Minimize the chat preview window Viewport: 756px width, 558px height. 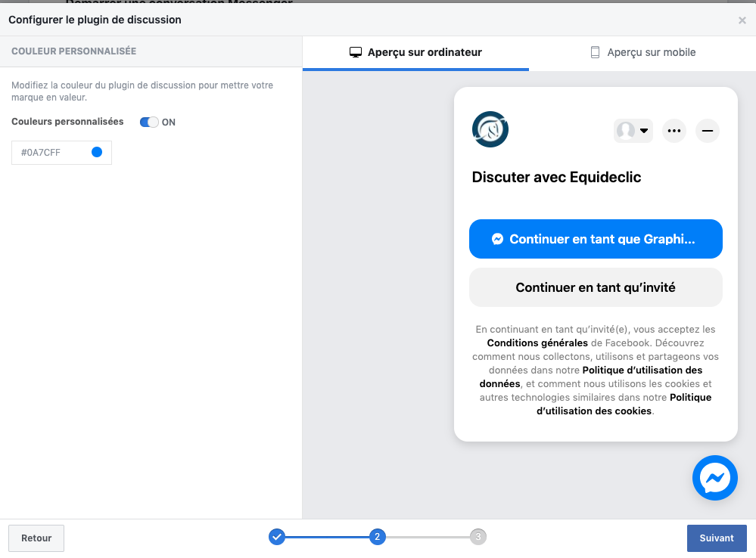pos(708,131)
